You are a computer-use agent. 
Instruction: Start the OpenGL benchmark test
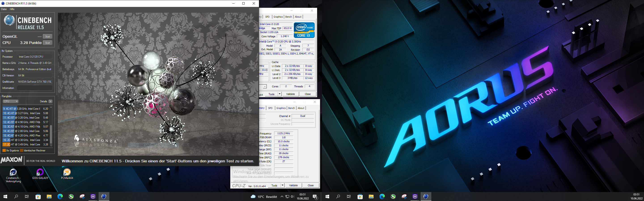[47, 36]
